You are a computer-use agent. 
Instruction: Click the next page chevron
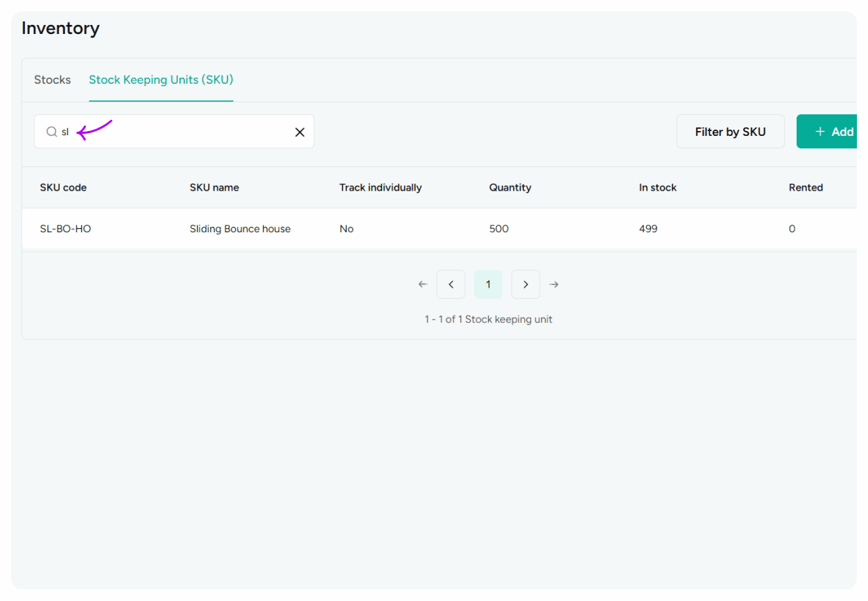click(x=526, y=284)
